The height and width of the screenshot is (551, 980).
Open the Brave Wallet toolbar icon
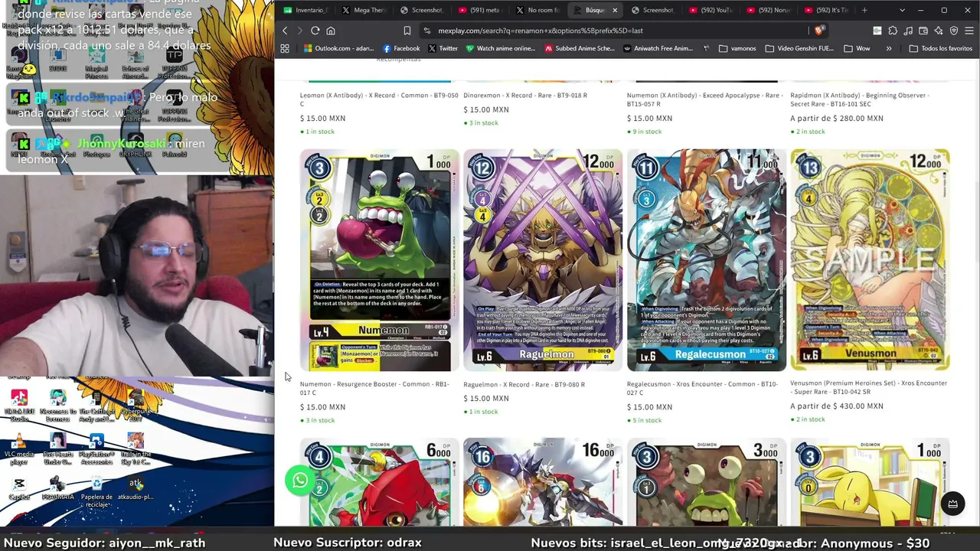click(923, 31)
